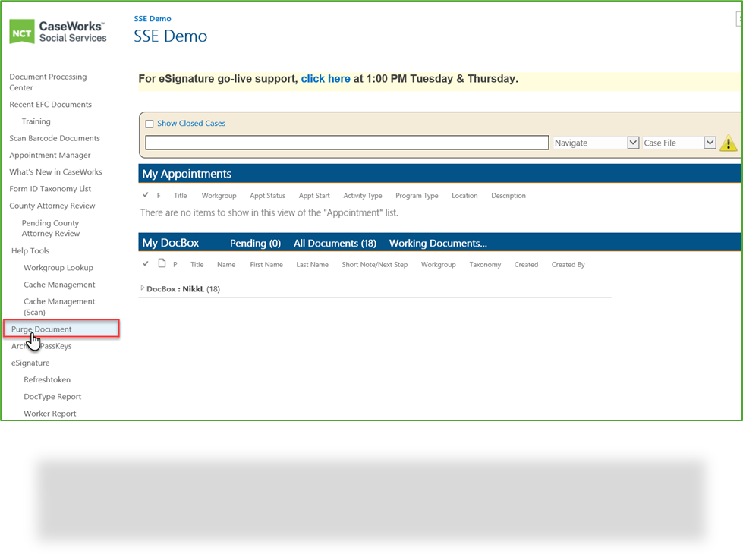Sort by Activity Type column

(363, 195)
